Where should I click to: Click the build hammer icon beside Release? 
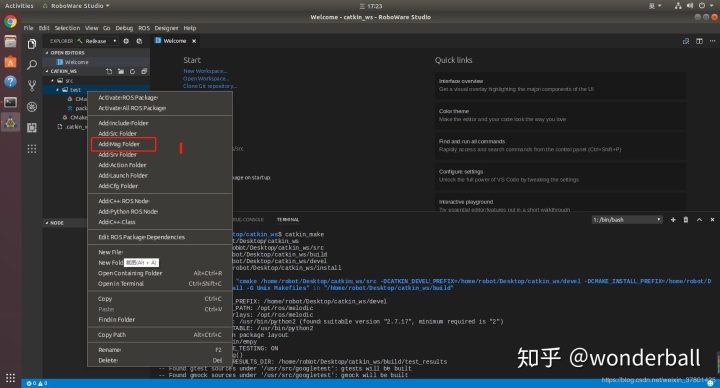pos(80,41)
